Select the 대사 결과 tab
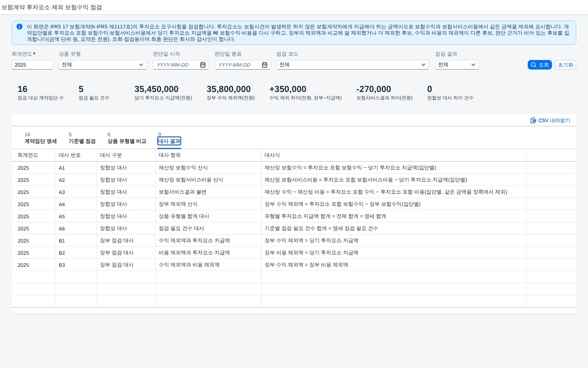The image size is (588, 368). [x=169, y=141]
